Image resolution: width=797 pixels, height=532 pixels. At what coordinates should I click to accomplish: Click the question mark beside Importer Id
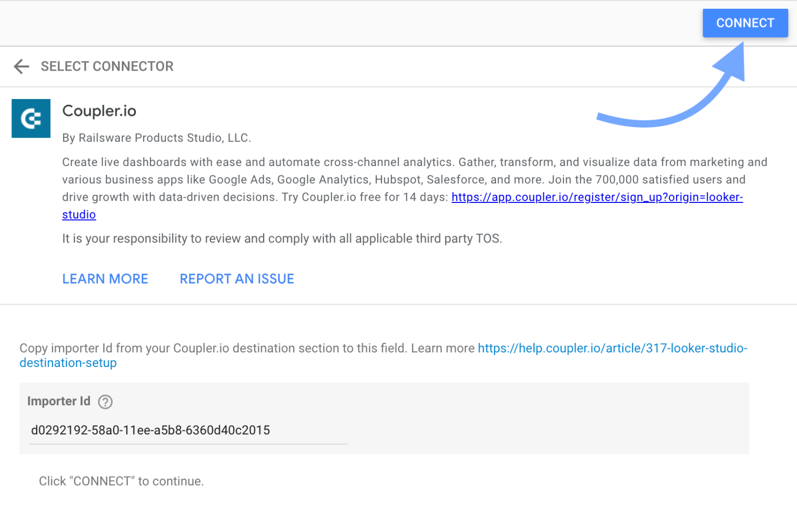pyautogui.click(x=105, y=402)
